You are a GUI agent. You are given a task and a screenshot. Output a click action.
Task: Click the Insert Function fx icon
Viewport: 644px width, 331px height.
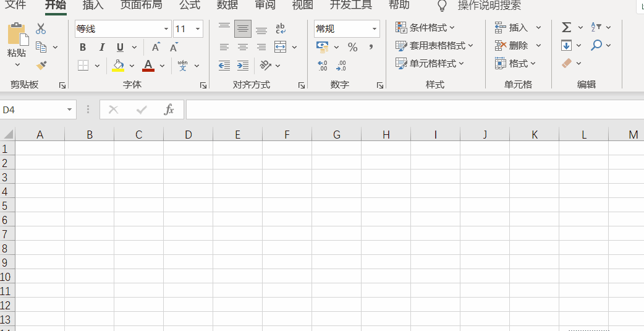click(169, 110)
